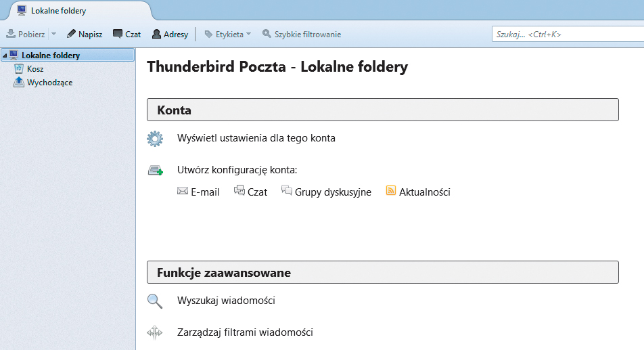Click the Grupy dyskusyjne icon
This screenshot has height=350, width=644.
point(287,191)
